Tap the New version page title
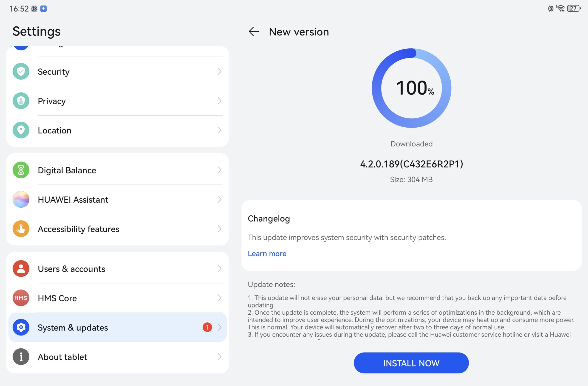The image size is (588, 386). [299, 32]
